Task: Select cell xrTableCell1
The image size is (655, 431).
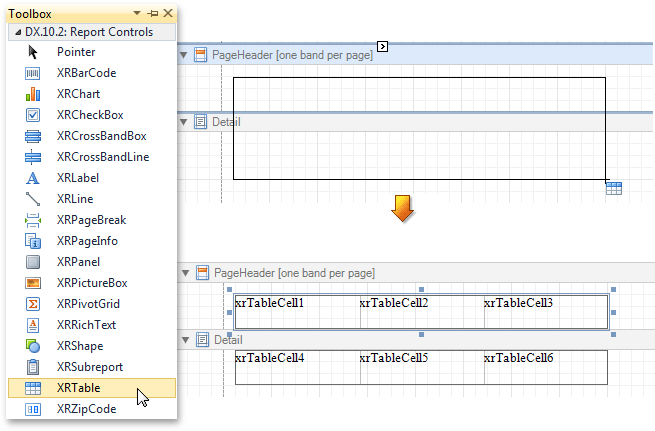Action: click(x=298, y=312)
